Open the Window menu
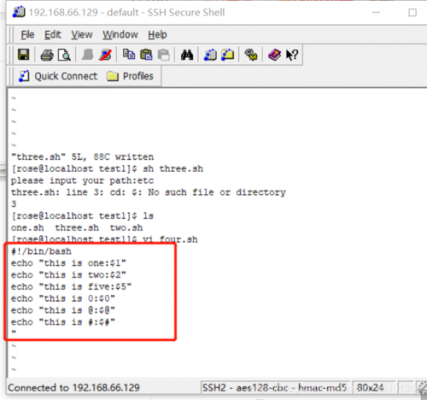The height and width of the screenshot is (400, 427). [x=120, y=34]
